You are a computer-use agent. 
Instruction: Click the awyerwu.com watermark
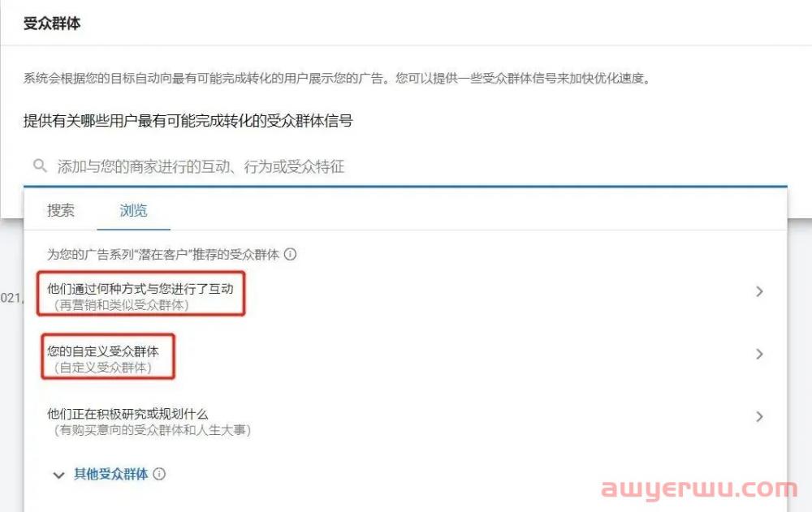click(699, 489)
